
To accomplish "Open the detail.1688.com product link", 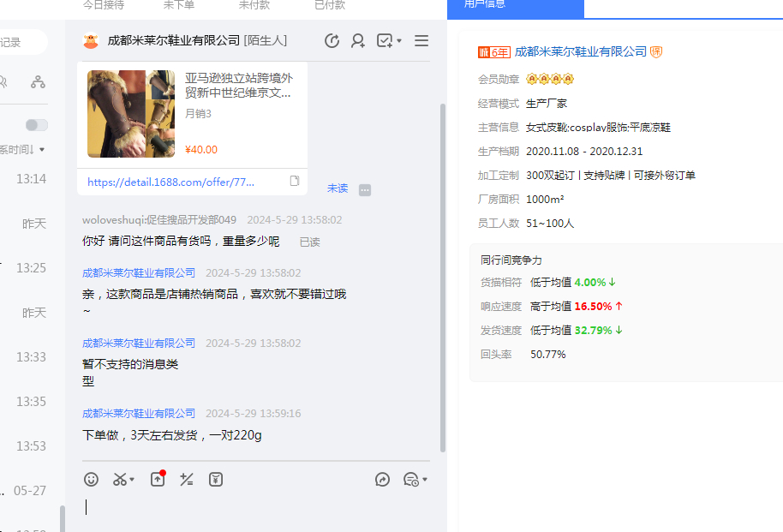I will point(171,182).
